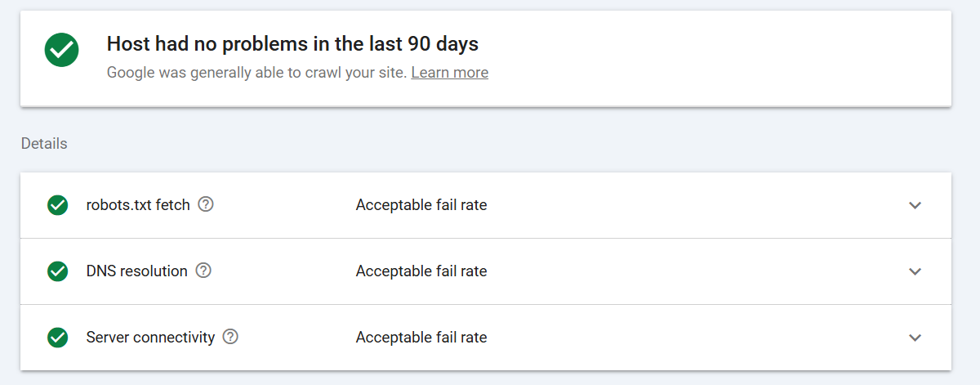Click the Details section label
The width and height of the screenshot is (980, 385).
tap(44, 143)
